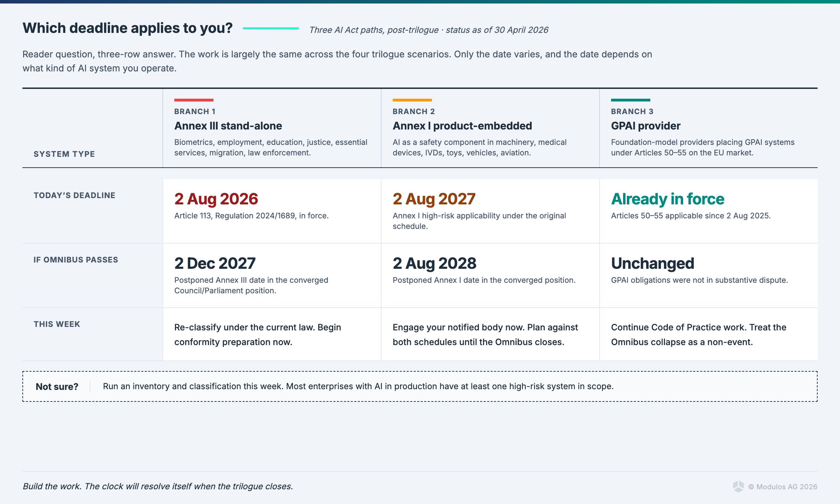Click the "© Modulos AG 2026" copyright text
Screen dimensions: 840x504
pos(783,487)
